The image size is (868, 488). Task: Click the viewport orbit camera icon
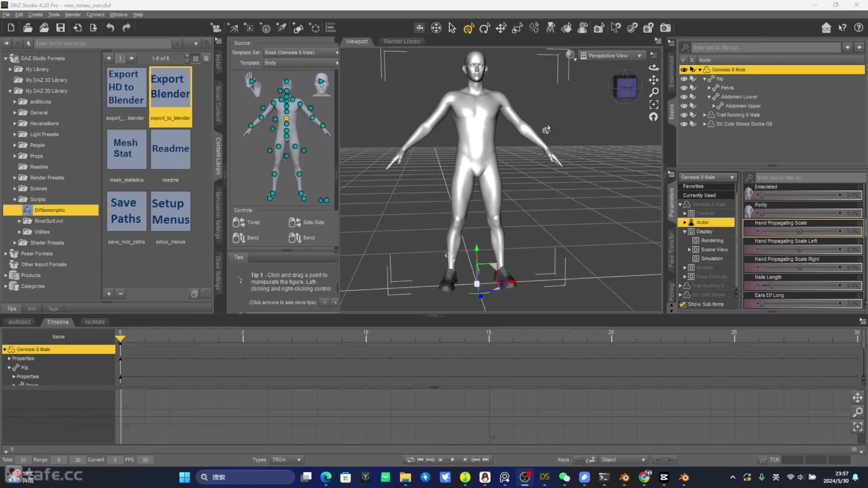[x=654, y=68]
